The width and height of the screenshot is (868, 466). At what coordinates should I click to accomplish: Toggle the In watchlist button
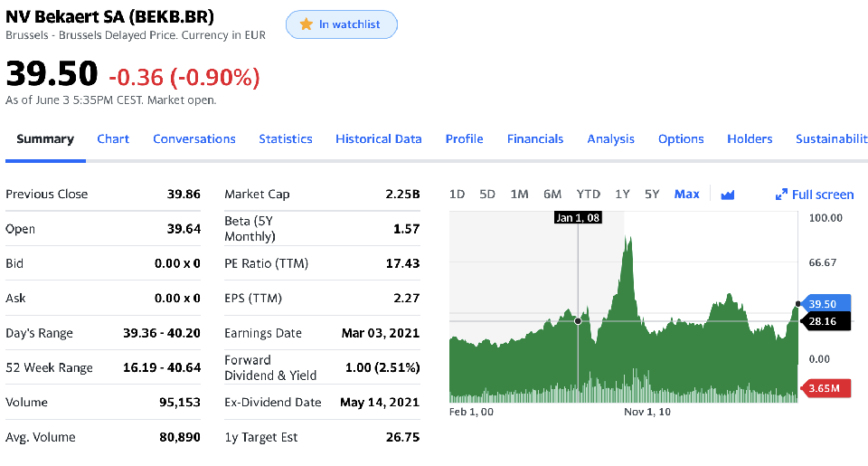[x=341, y=24]
